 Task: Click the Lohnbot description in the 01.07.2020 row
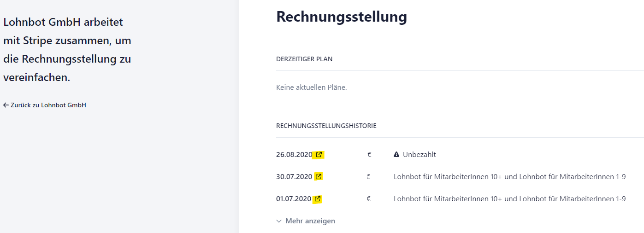click(x=509, y=199)
